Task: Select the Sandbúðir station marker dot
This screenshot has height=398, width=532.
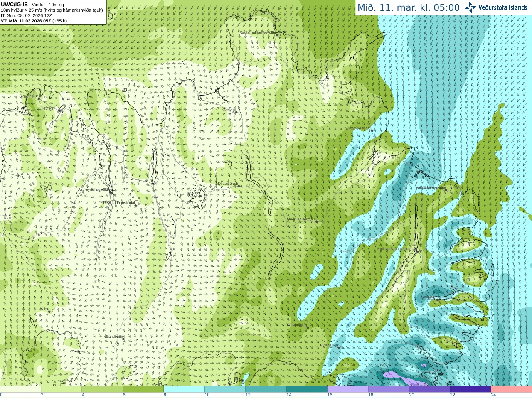Action: pos(123,339)
